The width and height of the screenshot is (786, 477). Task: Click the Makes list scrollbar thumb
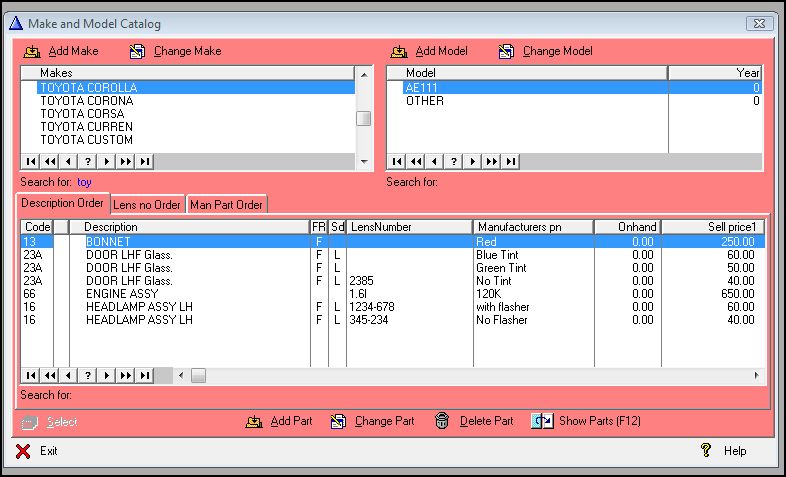coord(364,119)
